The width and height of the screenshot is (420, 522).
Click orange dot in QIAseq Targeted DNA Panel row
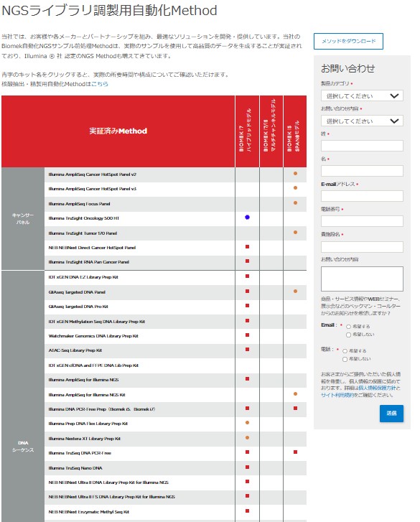pyautogui.click(x=295, y=291)
